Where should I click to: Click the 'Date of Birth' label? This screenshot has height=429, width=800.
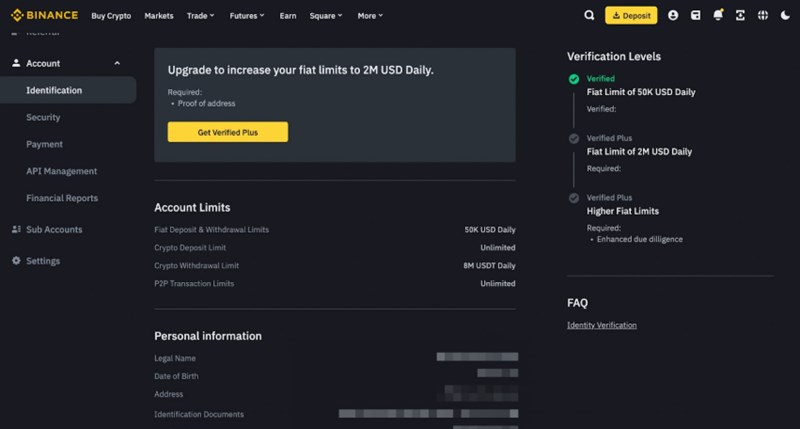[176, 376]
